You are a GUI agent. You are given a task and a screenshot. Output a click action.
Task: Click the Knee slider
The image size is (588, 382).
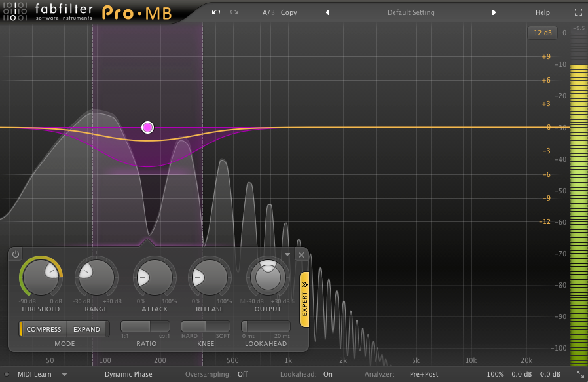206,326
